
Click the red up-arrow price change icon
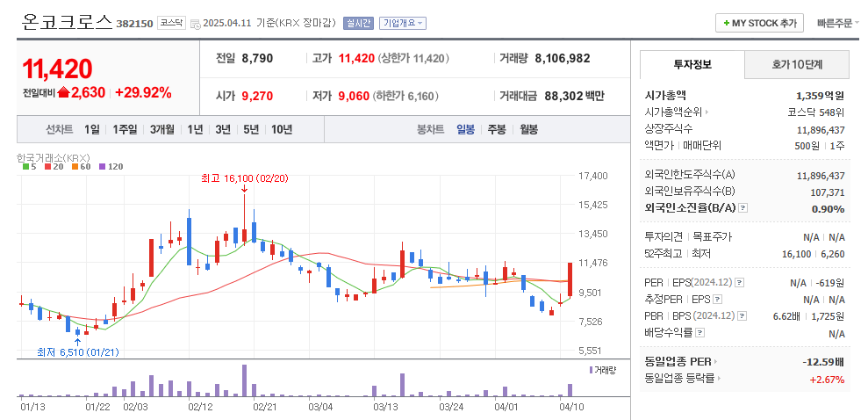click(x=63, y=92)
